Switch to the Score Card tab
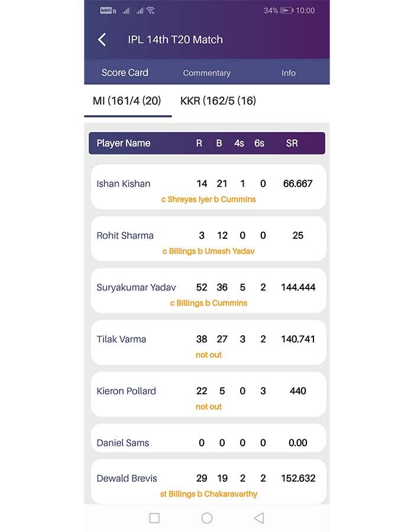The image size is (414, 532). pyautogui.click(x=125, y=73)
